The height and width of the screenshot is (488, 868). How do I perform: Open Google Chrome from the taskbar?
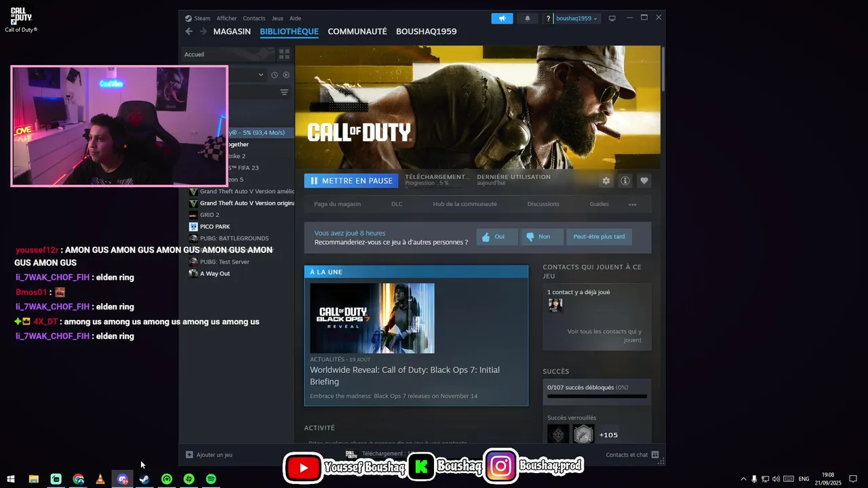point(79,479)
